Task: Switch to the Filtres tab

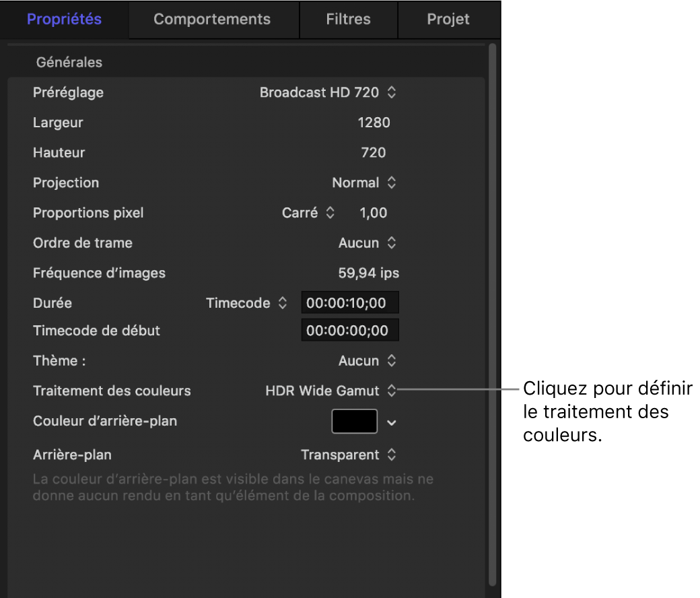Action: coord(348,20)
